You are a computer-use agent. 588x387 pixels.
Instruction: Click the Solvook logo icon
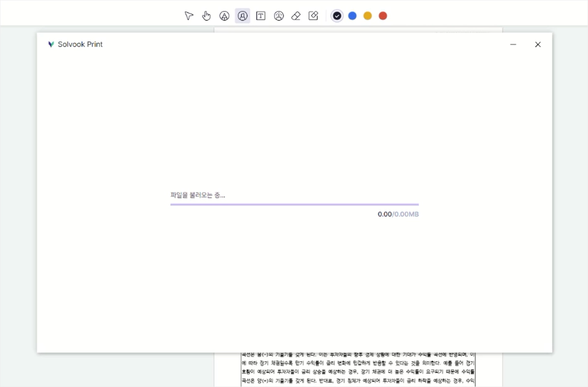tap(51, 44)
